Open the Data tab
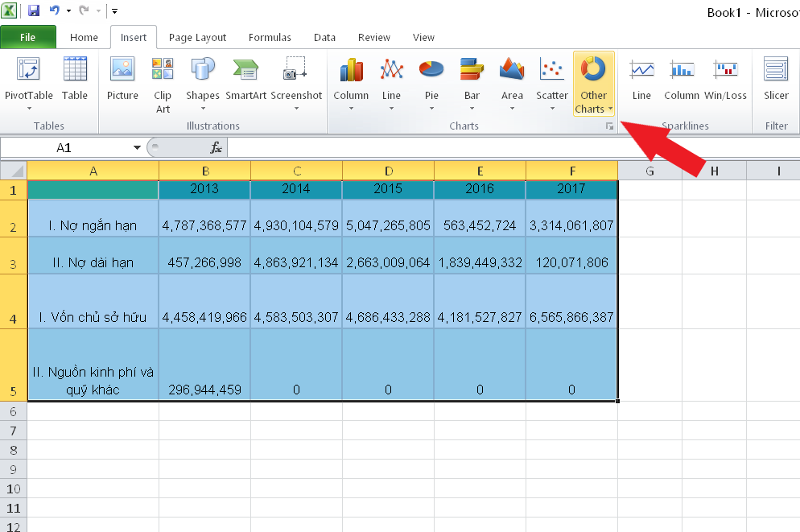Viewport: 800px width, 532px height. (324, 37)
